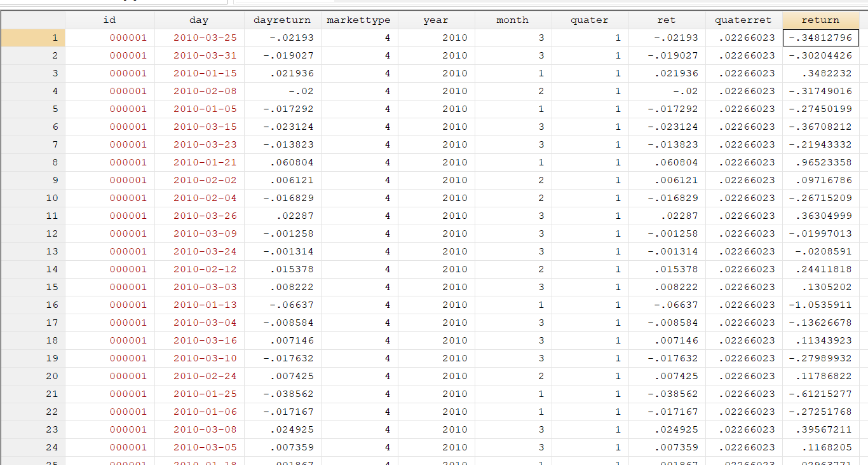The height and width of the screenshot is (465, 868).
Task: Select the day column header
Action: [x=198, y=20]
